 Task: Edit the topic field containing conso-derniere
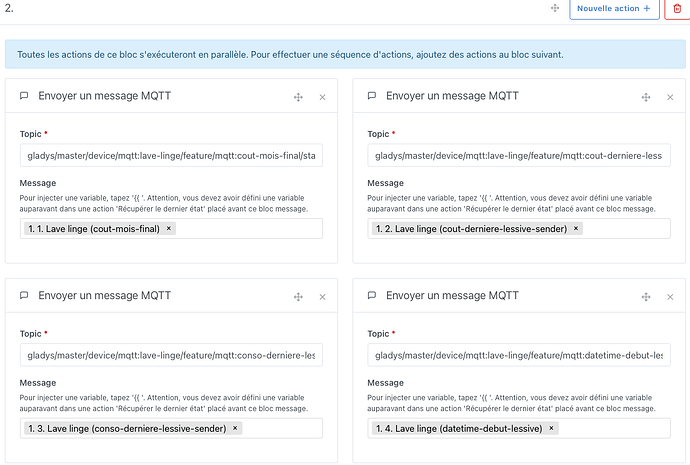(171, 355)
